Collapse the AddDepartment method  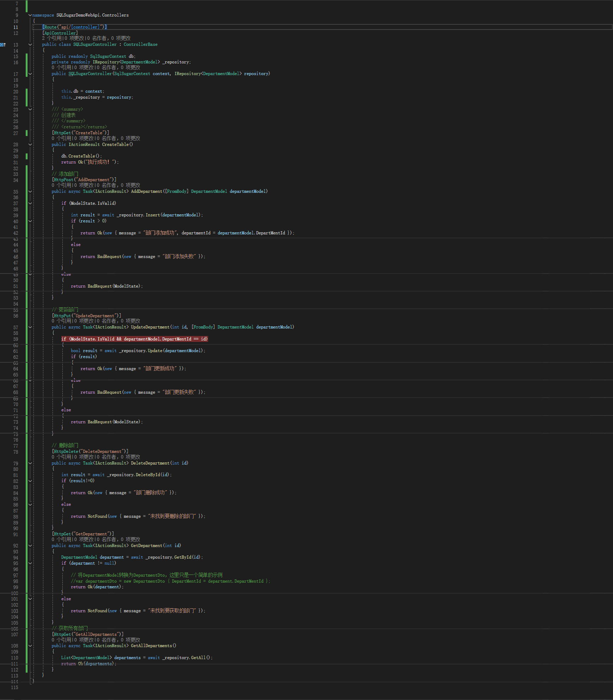coord(30,192)
